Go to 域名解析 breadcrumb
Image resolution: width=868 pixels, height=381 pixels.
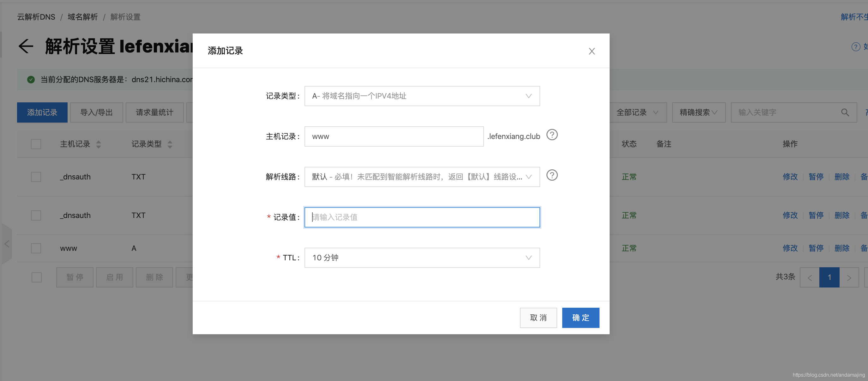[82, 16]
